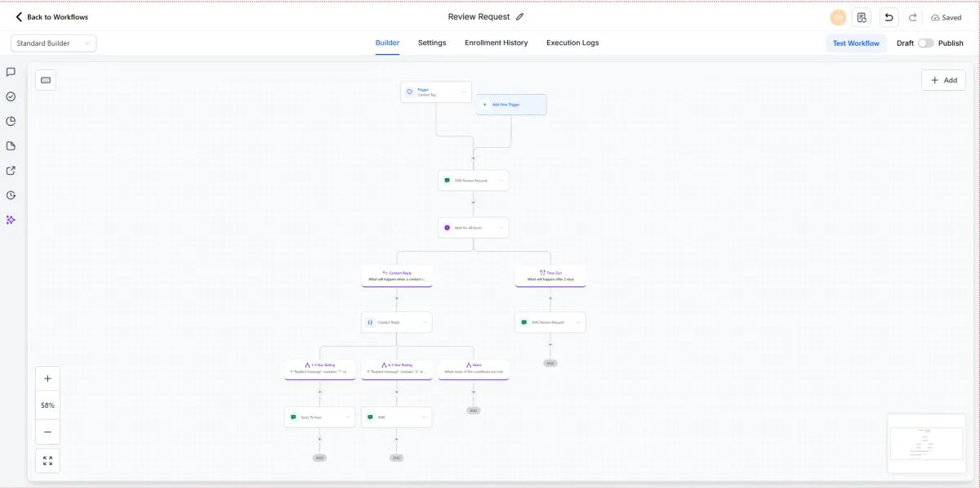Select the 4-5 Star Rating branch
Screen dimensions: 980x488
[397, 369]
